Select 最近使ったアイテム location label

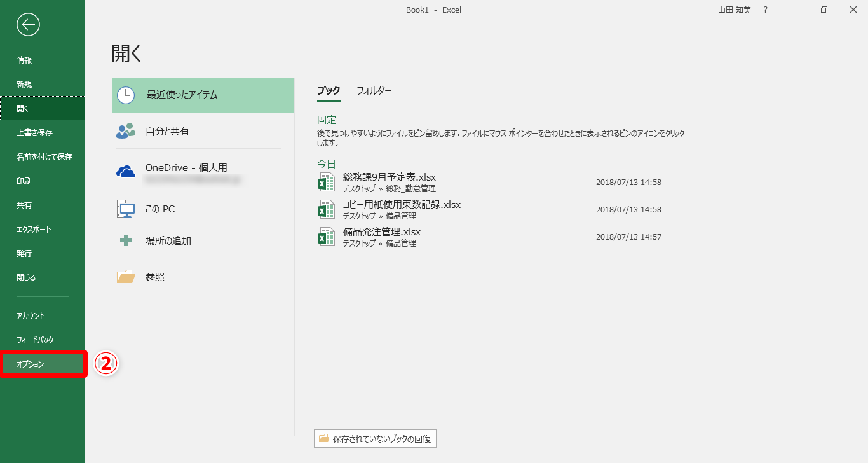point(182,95)
